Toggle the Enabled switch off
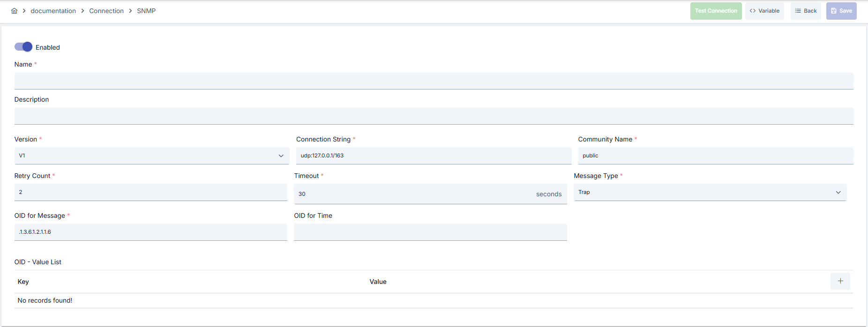The width and height of the screenshot is (868, 327). [23, 47]
